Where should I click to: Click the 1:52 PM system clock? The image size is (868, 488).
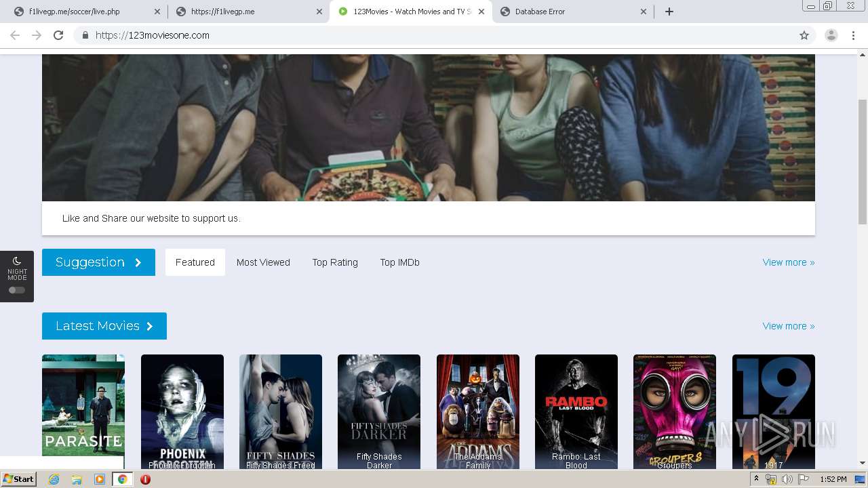[x=833, y=479]
